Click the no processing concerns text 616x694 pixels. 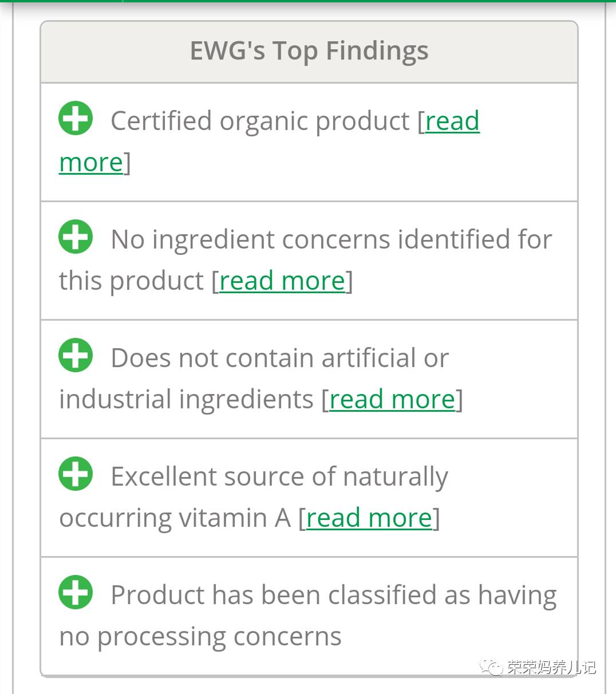[200, 637]
